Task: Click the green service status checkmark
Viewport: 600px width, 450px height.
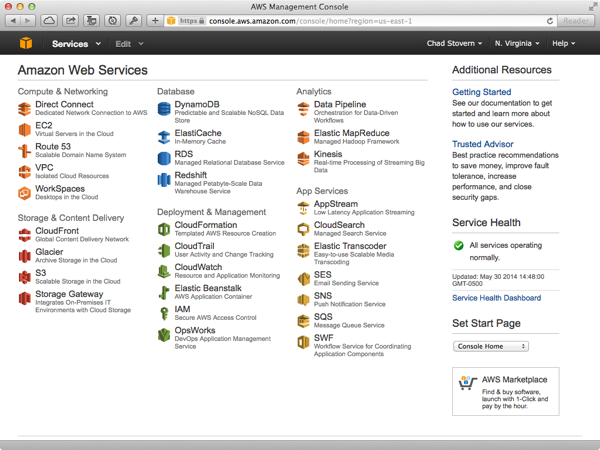Action: pos(458,245)
